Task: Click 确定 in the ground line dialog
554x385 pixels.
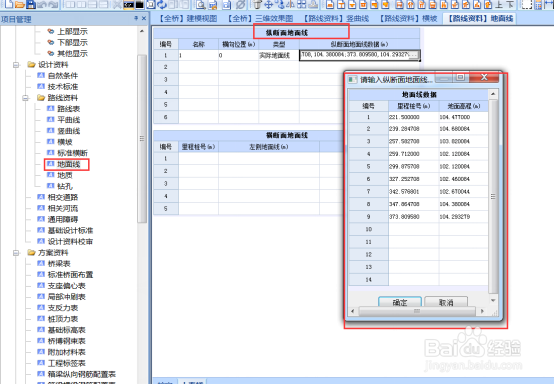Action: coord(400,302)
